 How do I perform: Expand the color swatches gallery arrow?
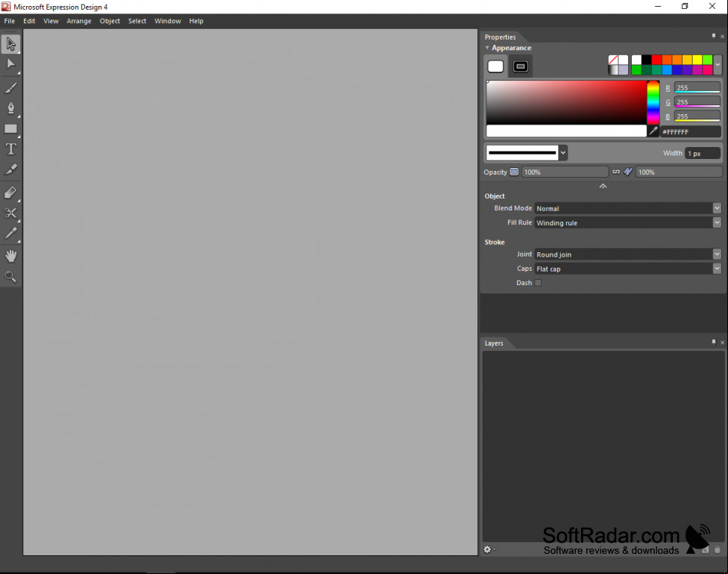(x=718, y=65)
